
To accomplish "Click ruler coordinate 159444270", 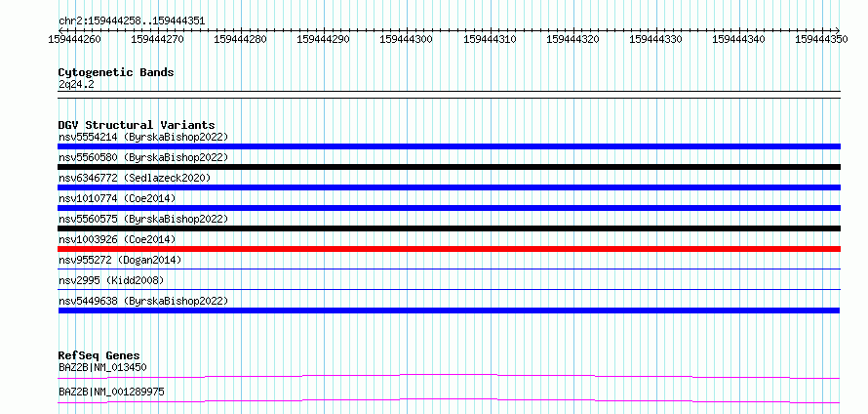I will coord(158,39).
